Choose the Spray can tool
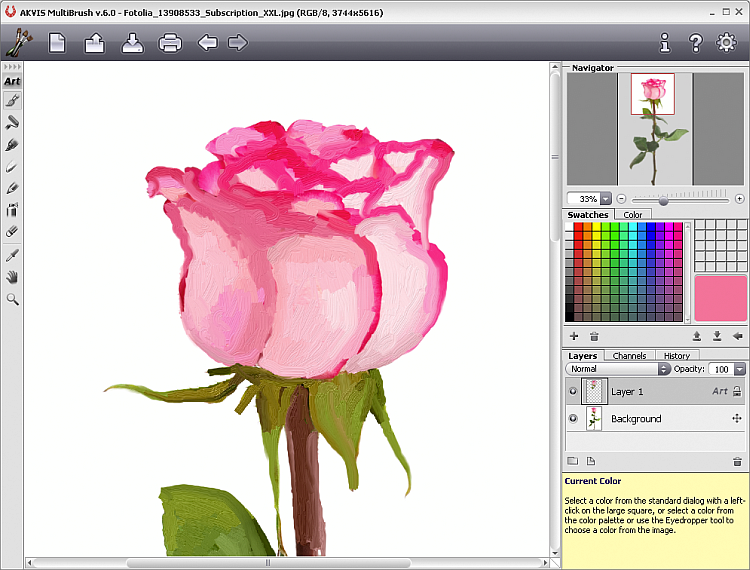This screenshot has height=570, width=750. tap(13, 209)
